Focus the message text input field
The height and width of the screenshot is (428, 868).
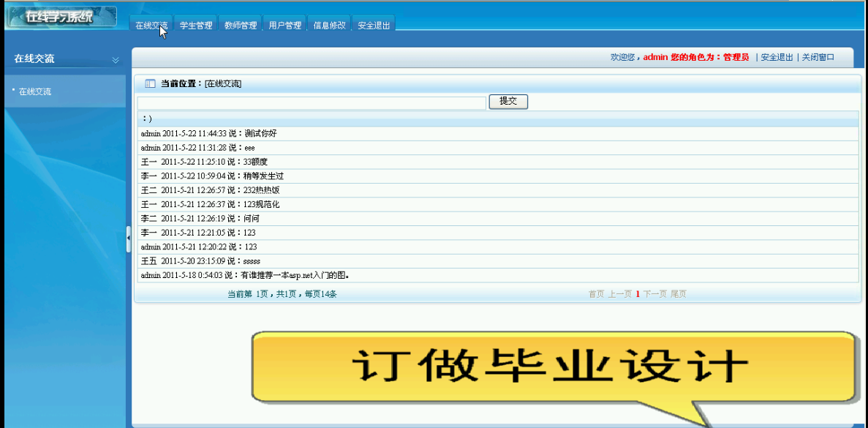[x=312, y=103]
